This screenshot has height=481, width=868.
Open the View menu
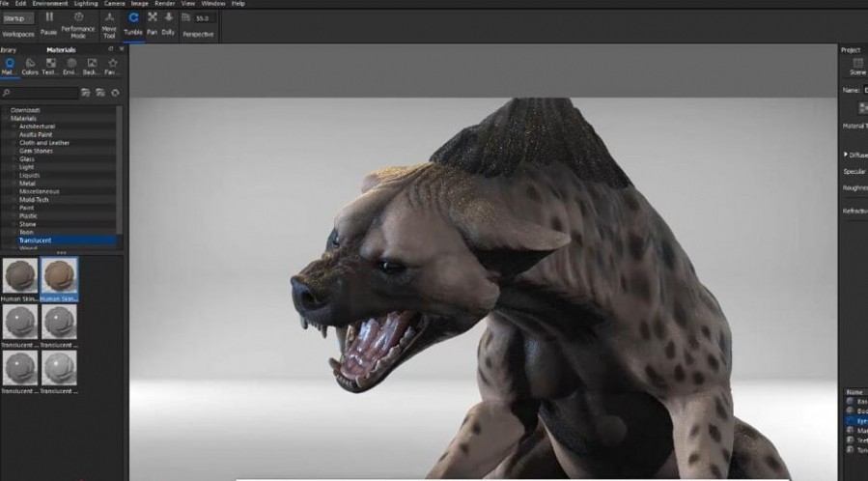(x=188, y=3)
